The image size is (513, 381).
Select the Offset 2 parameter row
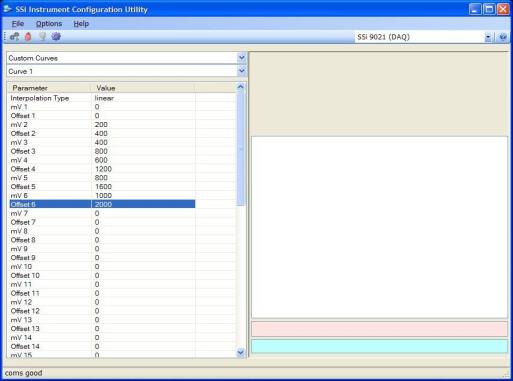102,133
